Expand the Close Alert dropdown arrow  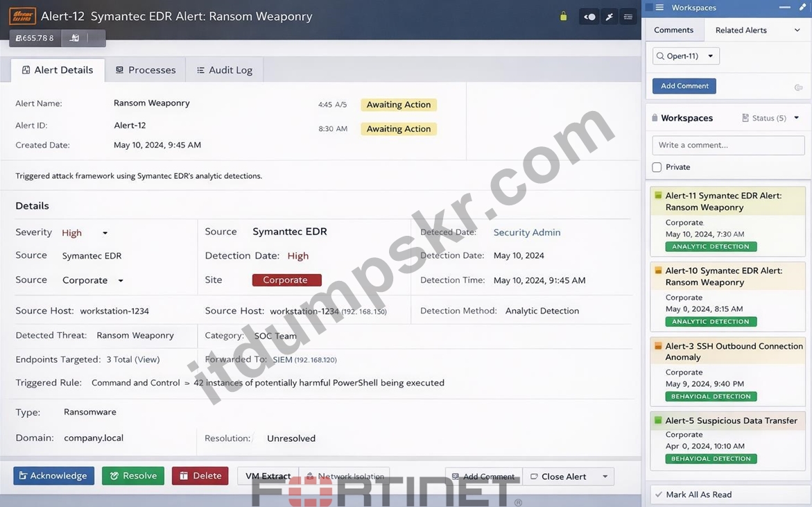[605, 476]
